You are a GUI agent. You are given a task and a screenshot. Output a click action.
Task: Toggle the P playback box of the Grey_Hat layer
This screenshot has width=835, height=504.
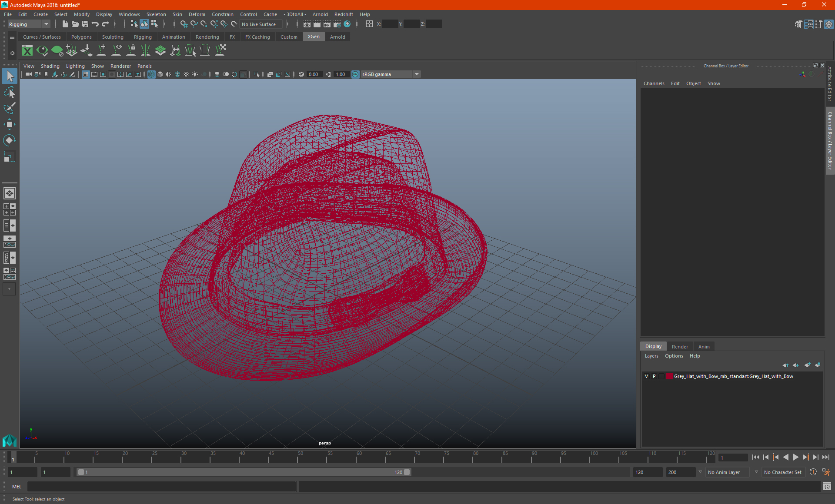coord(654,376)
